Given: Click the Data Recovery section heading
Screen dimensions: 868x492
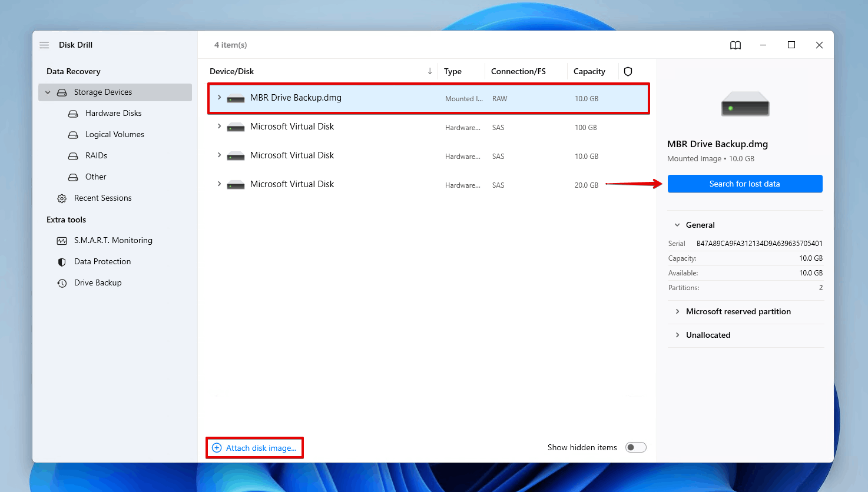Looking at the screenshot, I should tap(74, 71).
